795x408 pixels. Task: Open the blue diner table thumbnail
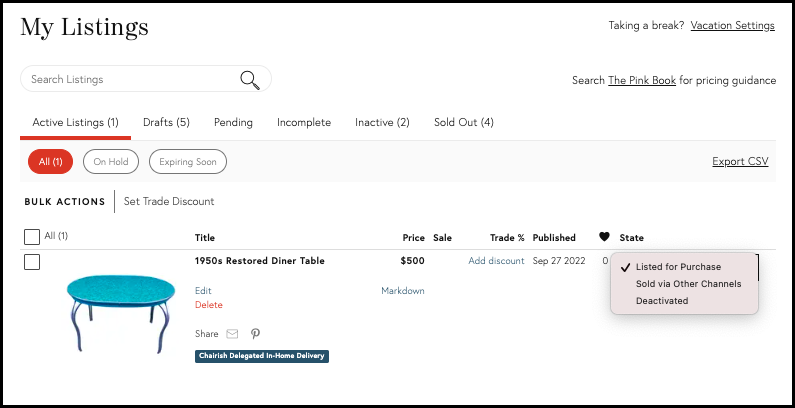click(121, 313)
